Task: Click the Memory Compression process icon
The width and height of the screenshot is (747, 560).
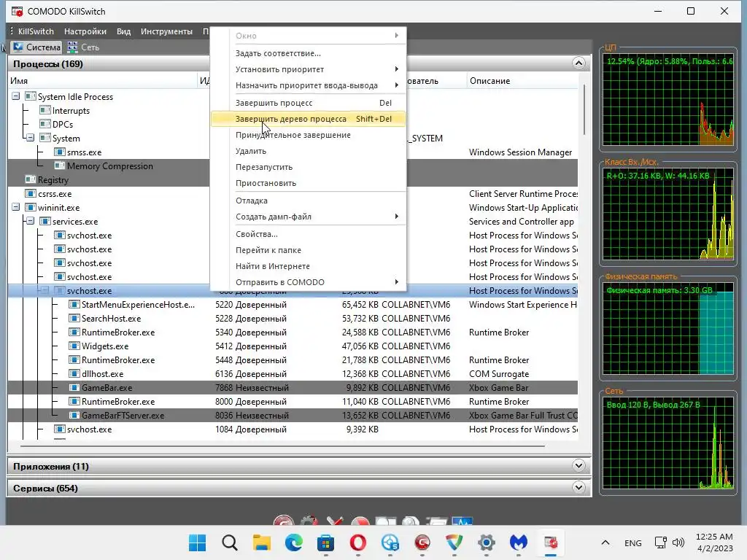Action: click(x=60, y=166)
